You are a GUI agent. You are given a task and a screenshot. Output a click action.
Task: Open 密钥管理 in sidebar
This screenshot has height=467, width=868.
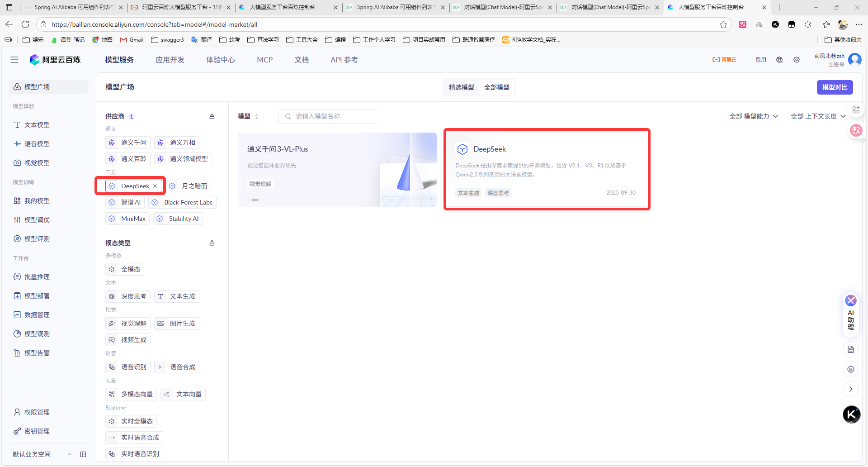coord(49,431)
